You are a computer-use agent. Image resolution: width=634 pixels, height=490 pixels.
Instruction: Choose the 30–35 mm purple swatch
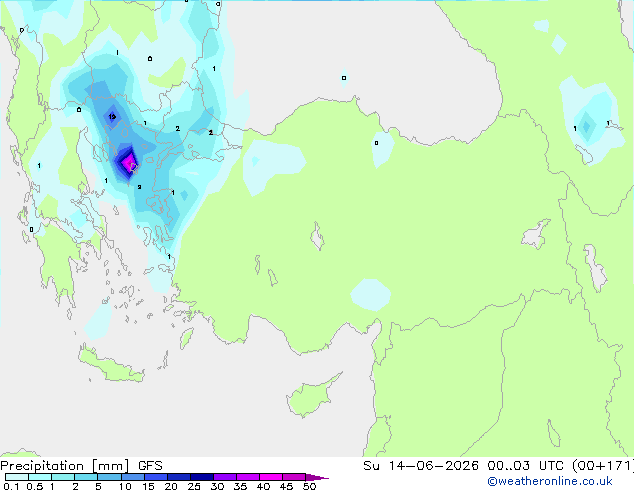[x=224, y=477]
